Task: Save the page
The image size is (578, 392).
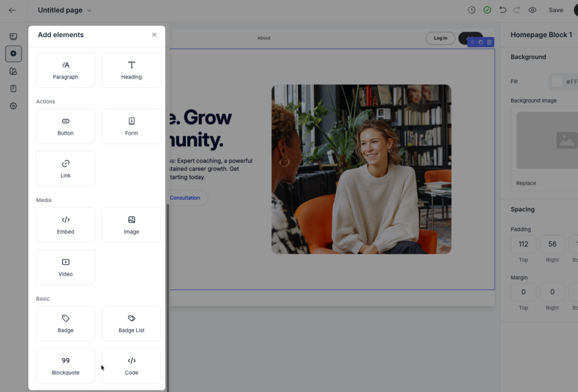Action: [556, 10]
